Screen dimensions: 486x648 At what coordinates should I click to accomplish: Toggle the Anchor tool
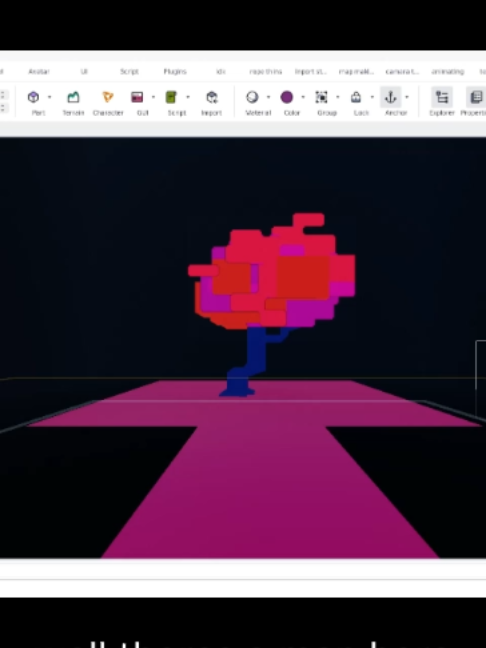(391, 97)
